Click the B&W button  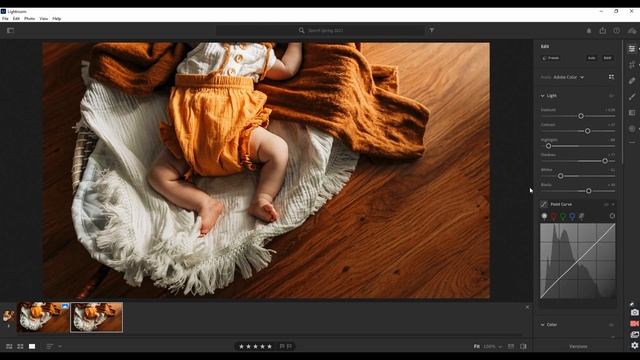pos(607,58)
